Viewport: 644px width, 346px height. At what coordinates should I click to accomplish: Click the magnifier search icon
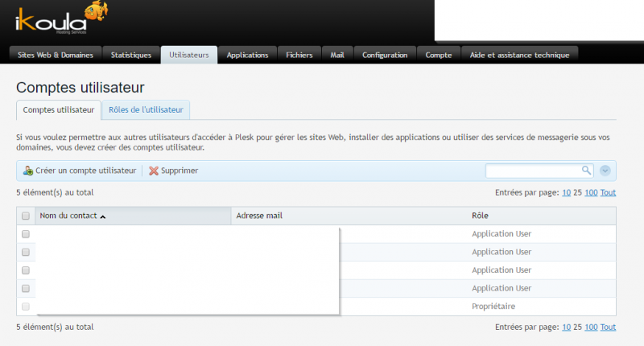pos(586,170)
